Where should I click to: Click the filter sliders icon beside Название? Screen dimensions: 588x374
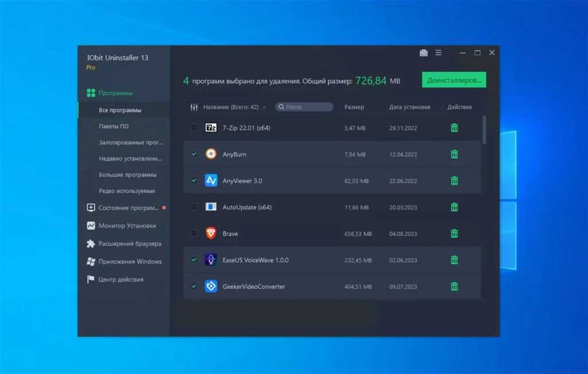tap(194, 107)
